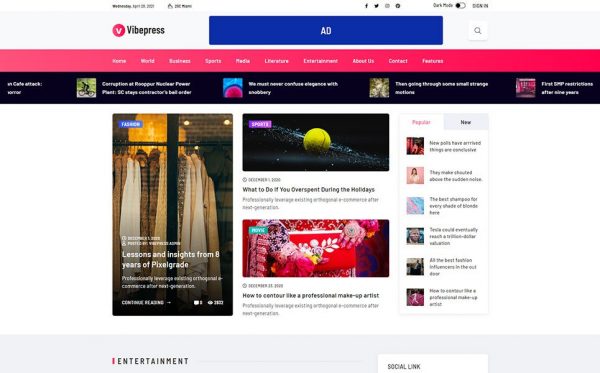Click the SIGN IN link
The height and width of the screenshot is (373, 600).
pyautogui.click(x=480, y=6)
